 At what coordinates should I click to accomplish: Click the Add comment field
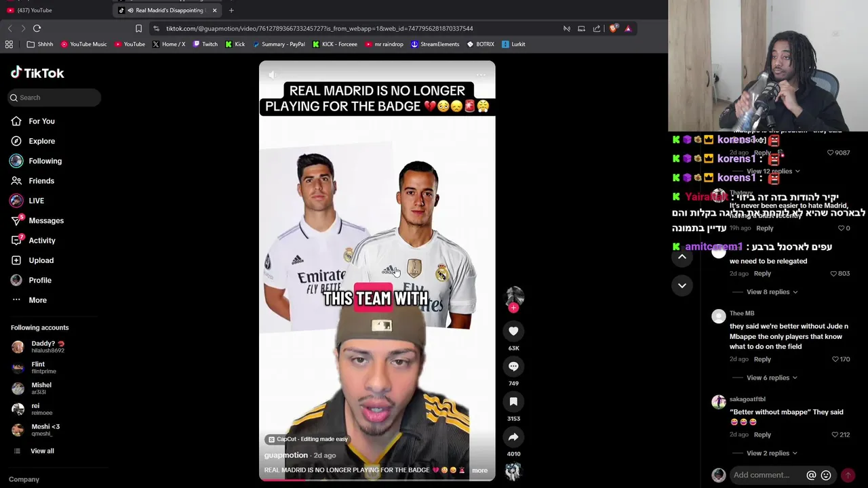[x=764, y=475]
